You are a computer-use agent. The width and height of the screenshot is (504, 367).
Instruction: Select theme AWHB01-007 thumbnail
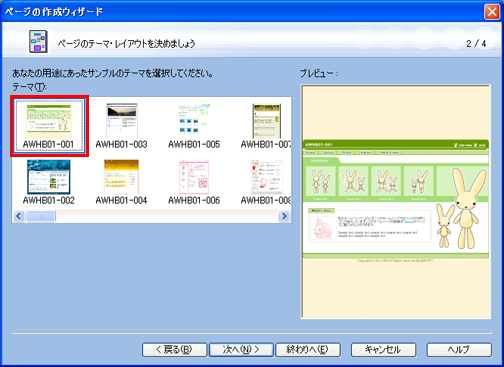pos(266,126)
